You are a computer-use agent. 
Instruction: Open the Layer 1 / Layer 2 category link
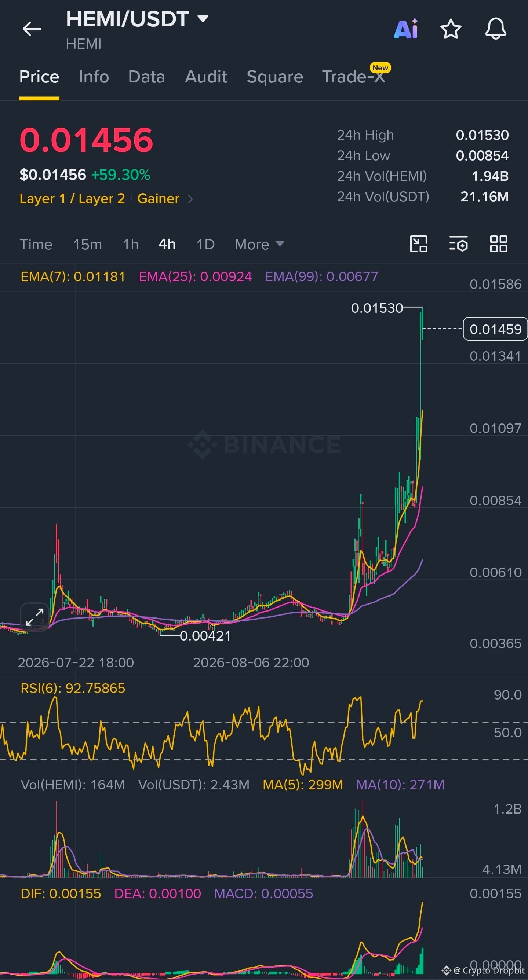[72, 199]
